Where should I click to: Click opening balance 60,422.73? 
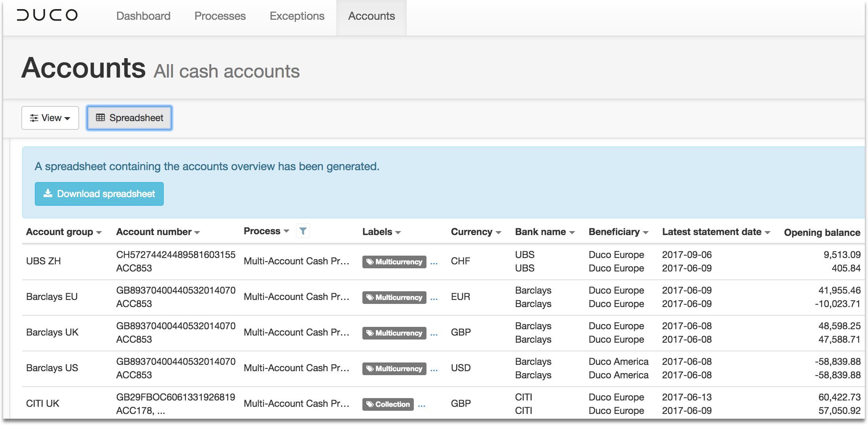click(840, 397)
